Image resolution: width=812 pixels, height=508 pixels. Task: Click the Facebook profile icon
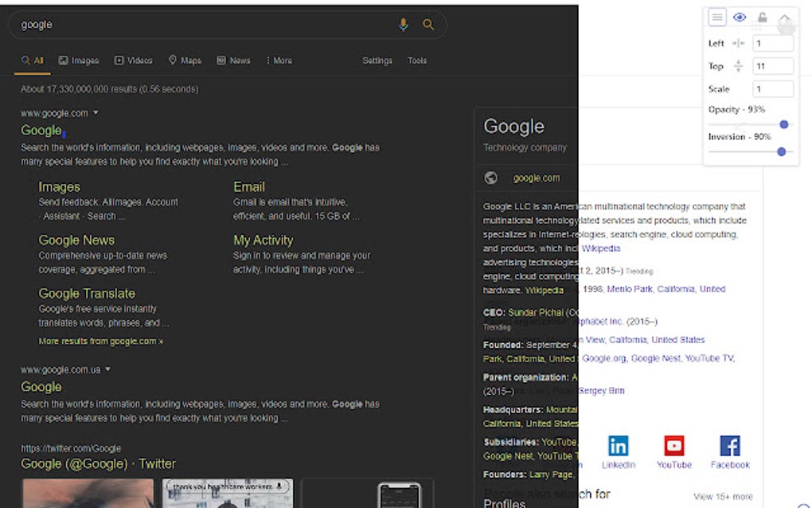(729, 446)
